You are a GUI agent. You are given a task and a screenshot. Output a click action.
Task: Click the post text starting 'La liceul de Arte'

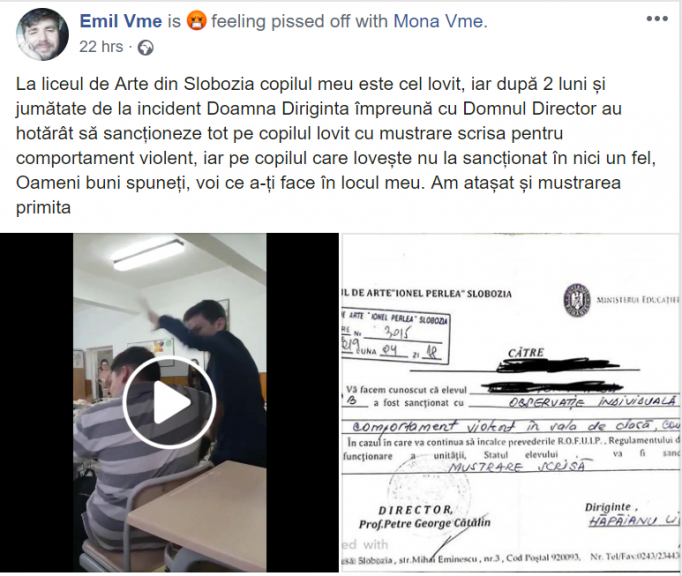[335, 146]
